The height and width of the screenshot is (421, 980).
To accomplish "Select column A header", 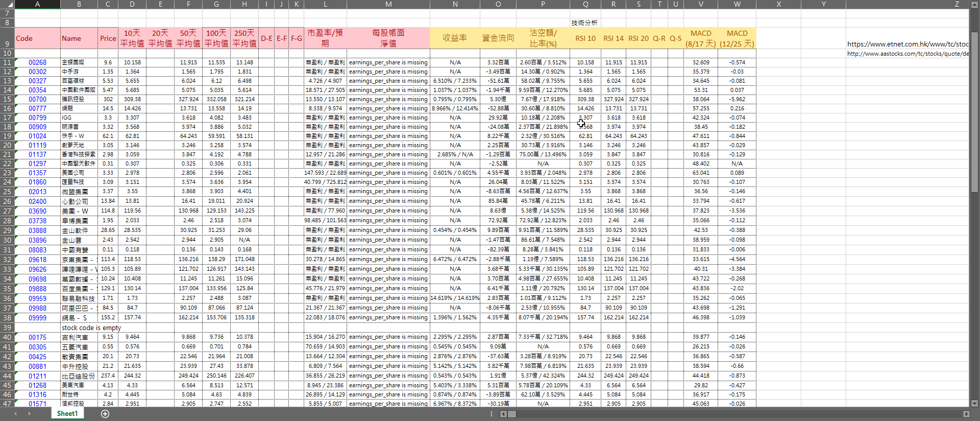I will [x=37, y=4].
